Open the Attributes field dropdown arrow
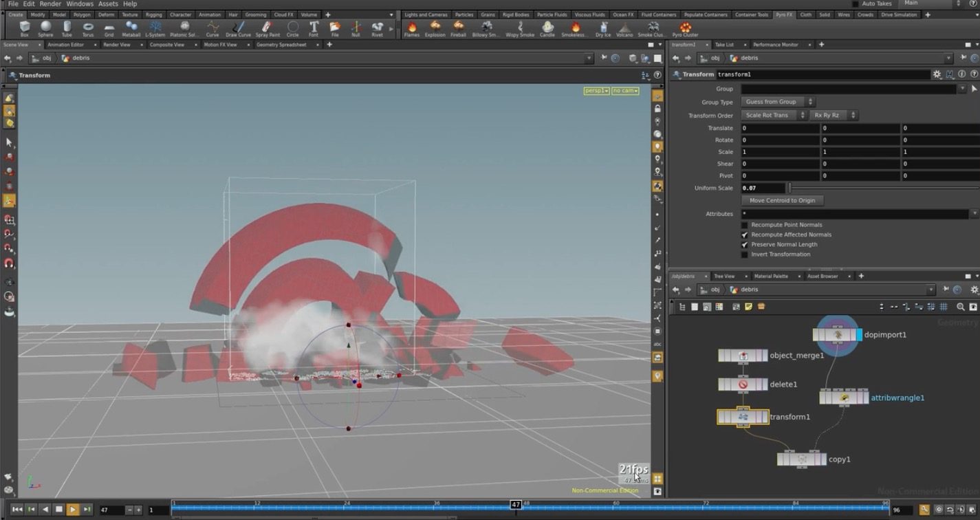Viewport: 980px width, 520px height. pyautogui.click(x=974, y=214)
